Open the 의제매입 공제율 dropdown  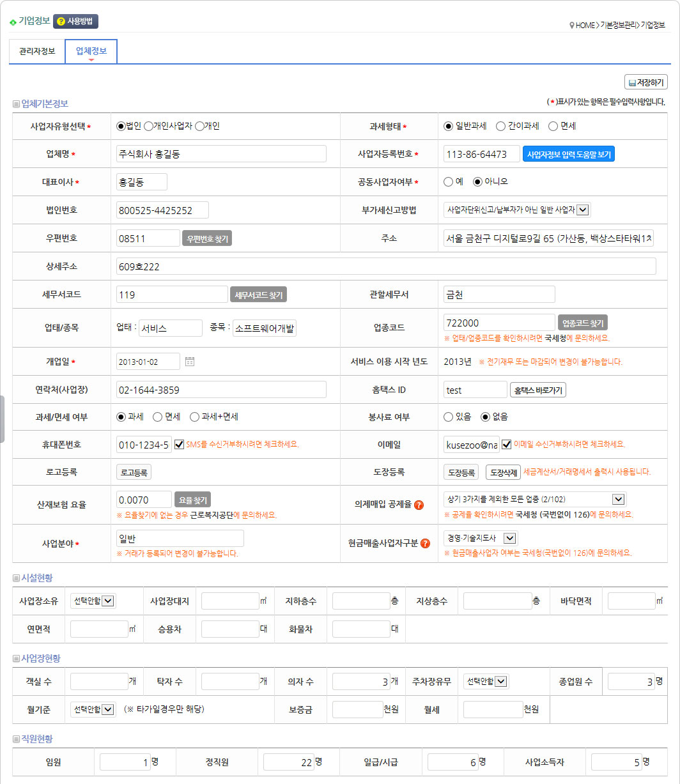click(535, 499)
